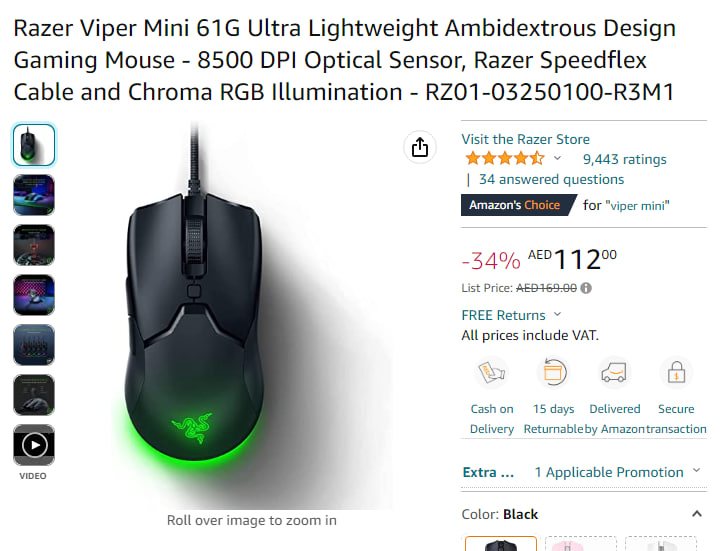Expand the FREE Returns dropdown

click(x=558, y=314)
